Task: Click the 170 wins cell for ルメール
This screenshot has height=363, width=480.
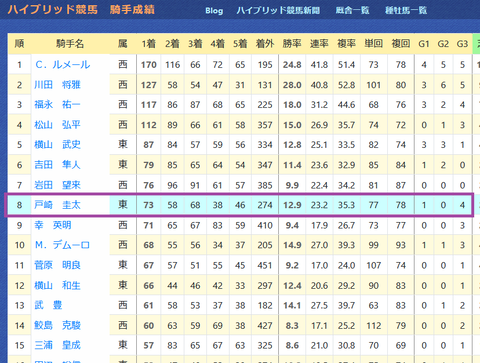Action: (x=149, y=65)
